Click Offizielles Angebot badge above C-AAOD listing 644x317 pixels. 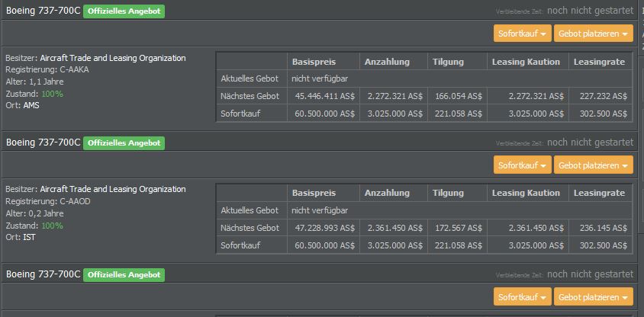(x=124, y=142)
